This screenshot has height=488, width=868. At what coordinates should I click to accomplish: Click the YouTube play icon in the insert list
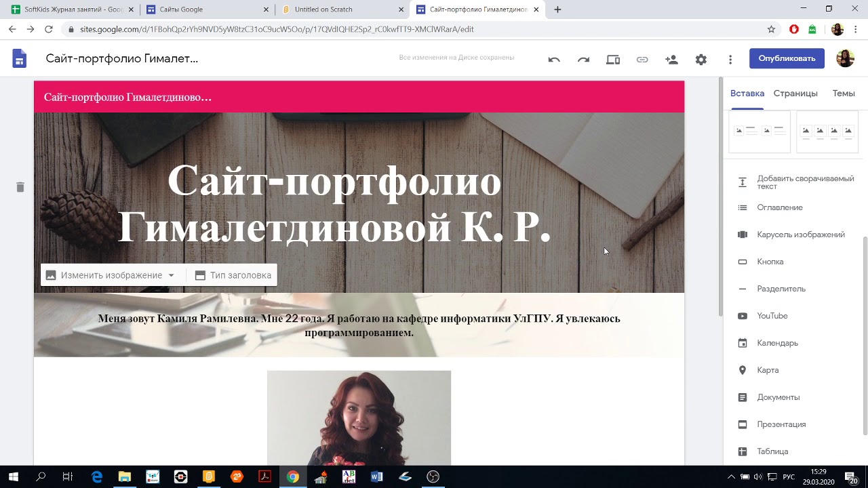point(743,316)
